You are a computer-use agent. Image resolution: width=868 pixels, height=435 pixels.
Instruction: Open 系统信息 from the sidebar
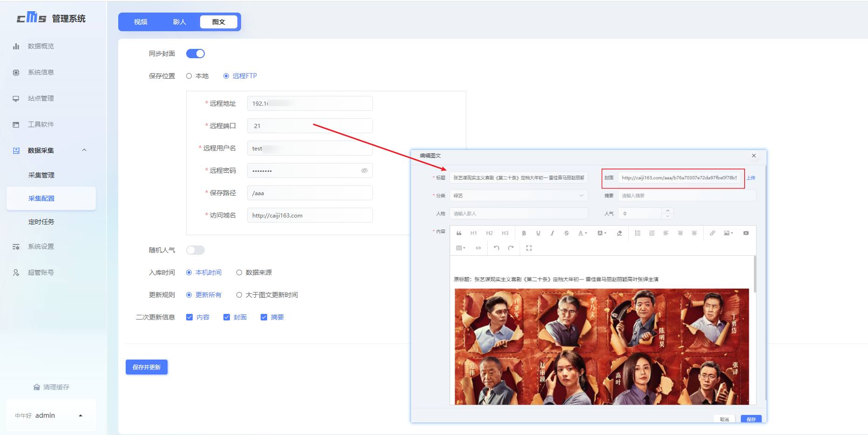click(x=41, y=72)
